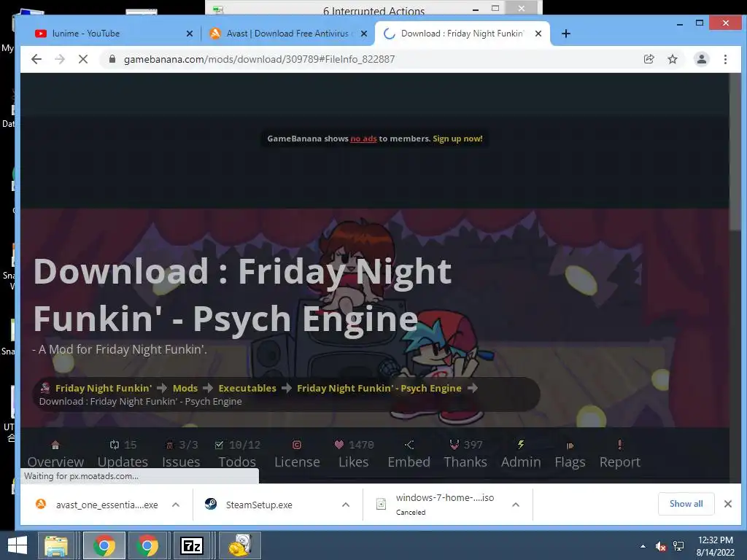The height and width of the screenshot is (560, 747).
Task: Open Chrome three-dot menu
Action: point(725,59)
